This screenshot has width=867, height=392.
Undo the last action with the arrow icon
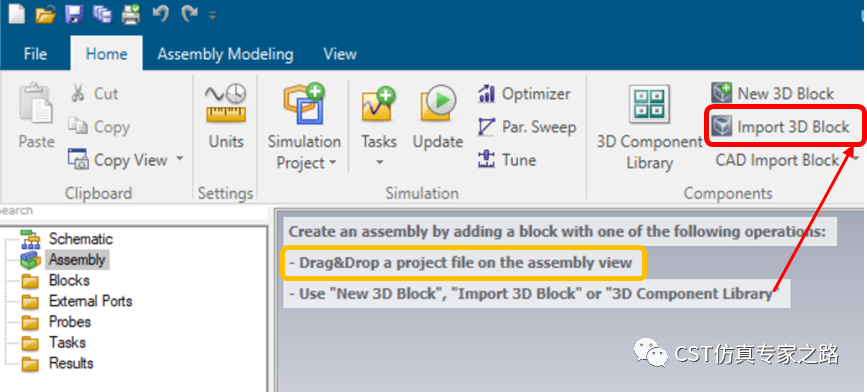[x=160, y=14]
